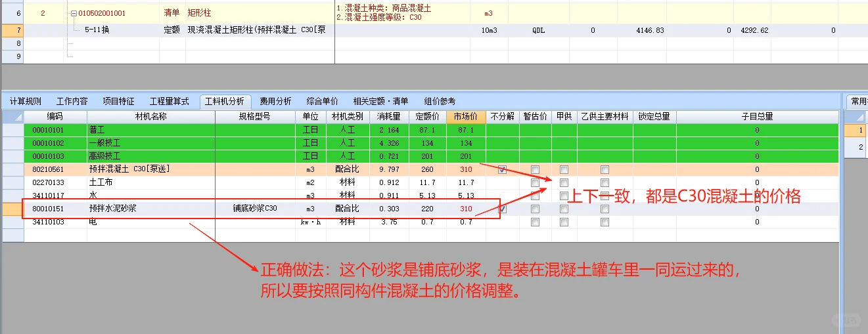
Task: Click the 子目总量 column header
Action: pos(757,117)
